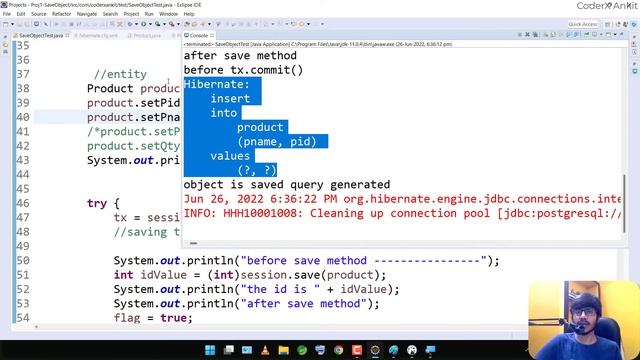Click the Display Selected Console icon
The image size is (640, 360).
(594, 34)
